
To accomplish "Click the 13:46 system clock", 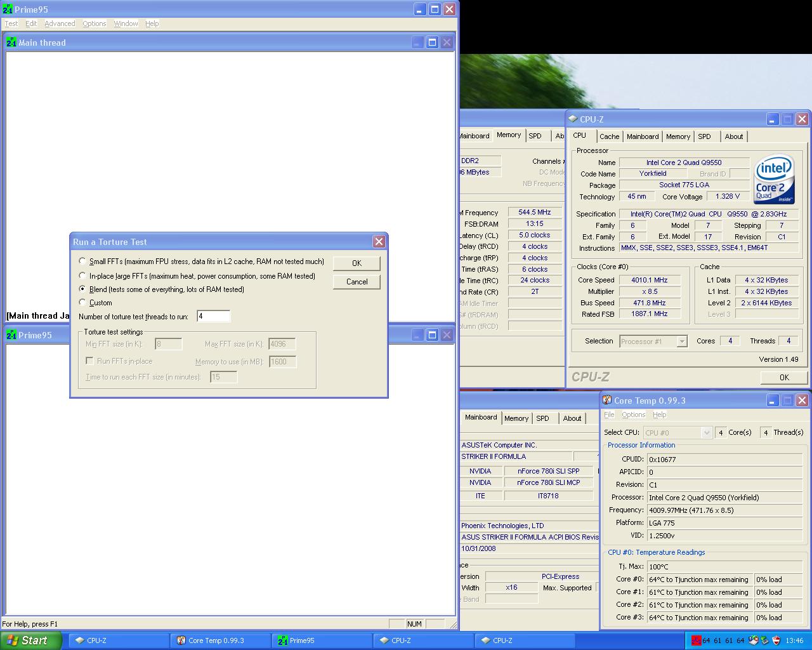I will point(794,640).
